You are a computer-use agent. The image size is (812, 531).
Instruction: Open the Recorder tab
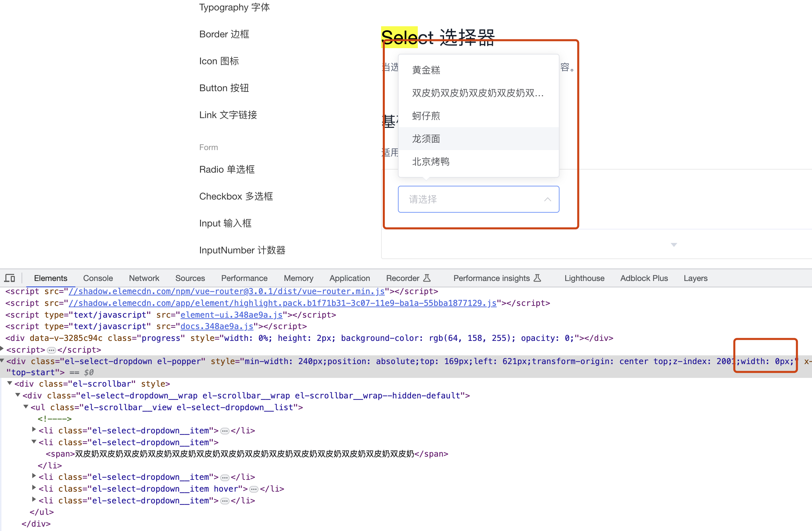click(408, 278)
